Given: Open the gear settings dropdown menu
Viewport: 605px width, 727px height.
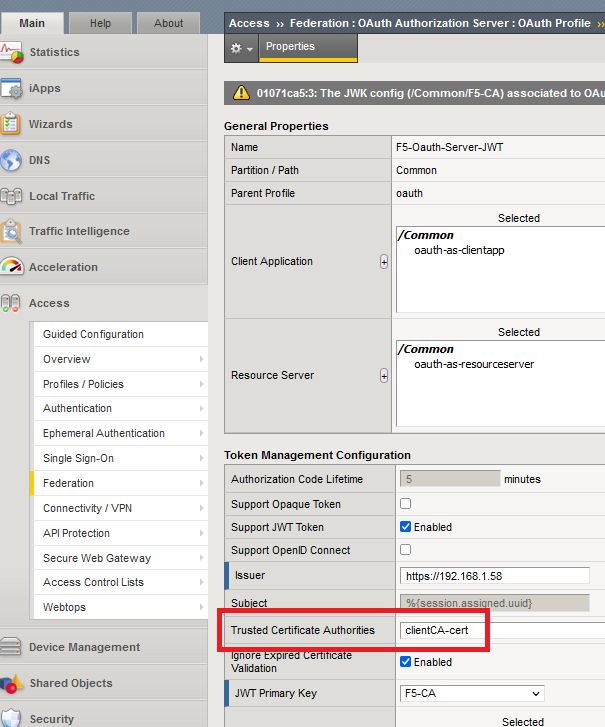Looking at the screenshot, I should [241, 48].
